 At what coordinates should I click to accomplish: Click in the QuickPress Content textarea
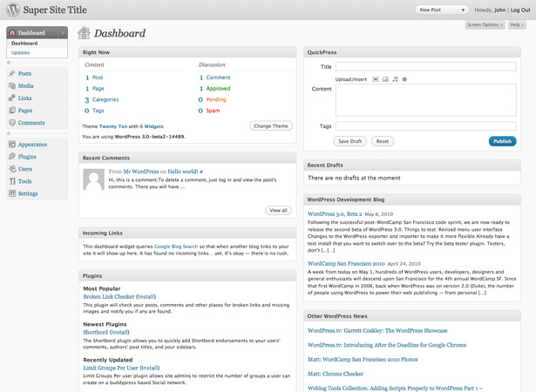pyautogui.click(x=426, y=100)
